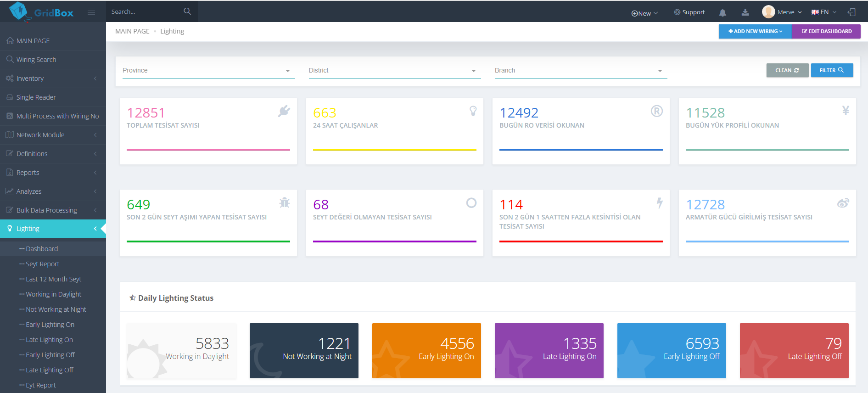Click the orange Early Lighting On tile

coord(426,351)
